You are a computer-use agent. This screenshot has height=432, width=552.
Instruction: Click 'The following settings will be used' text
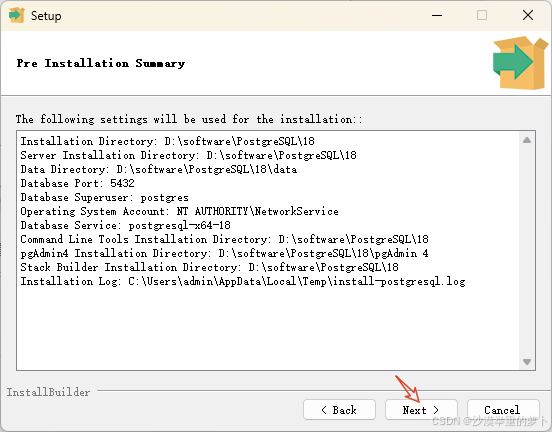(x=189, y=119)
